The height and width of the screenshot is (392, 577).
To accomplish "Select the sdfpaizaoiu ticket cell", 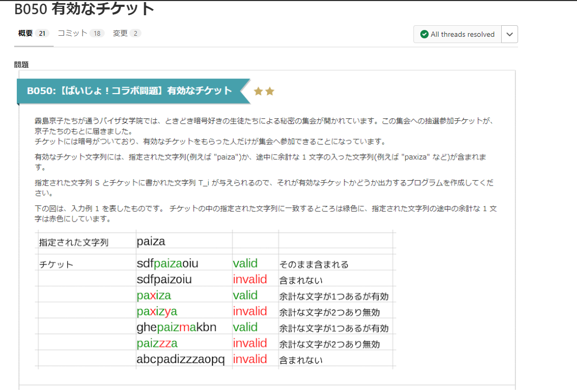I will 167,264.
